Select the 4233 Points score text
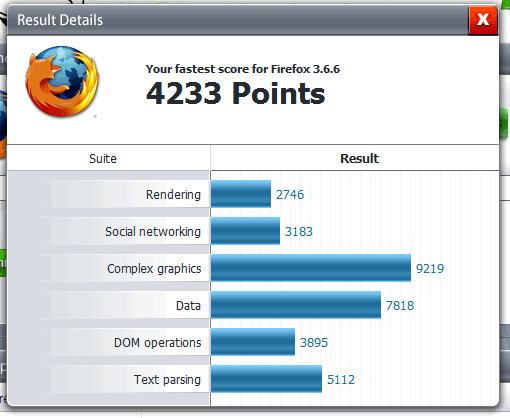Image resolution: width=510 pixels, height=418 pixels. (235, 94)
